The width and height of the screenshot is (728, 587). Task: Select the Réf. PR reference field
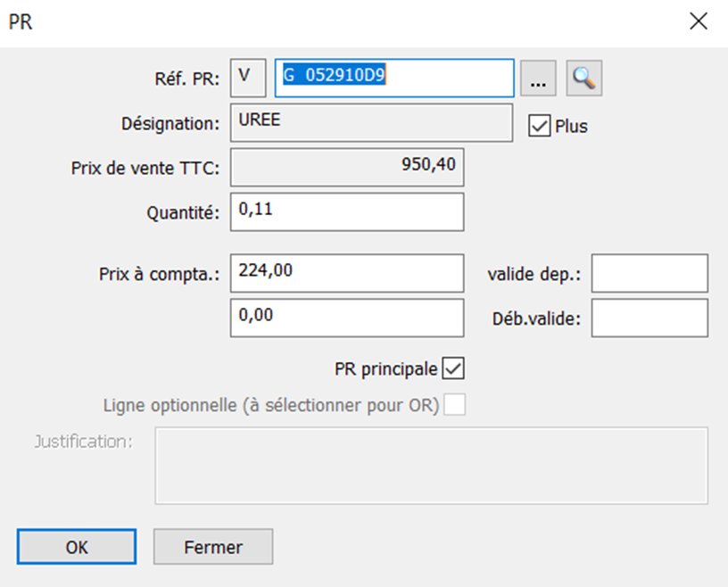coord(394,78)
